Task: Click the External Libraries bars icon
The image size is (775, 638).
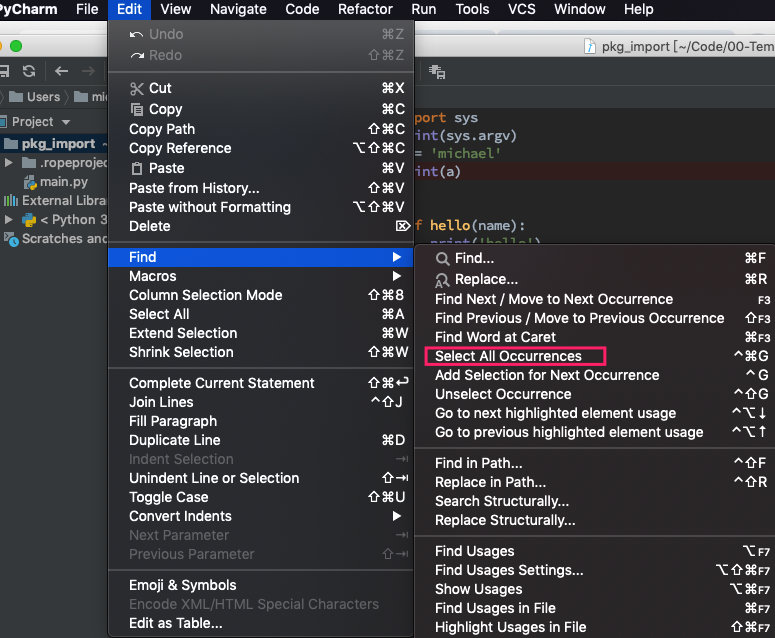Action: (11, 201)
